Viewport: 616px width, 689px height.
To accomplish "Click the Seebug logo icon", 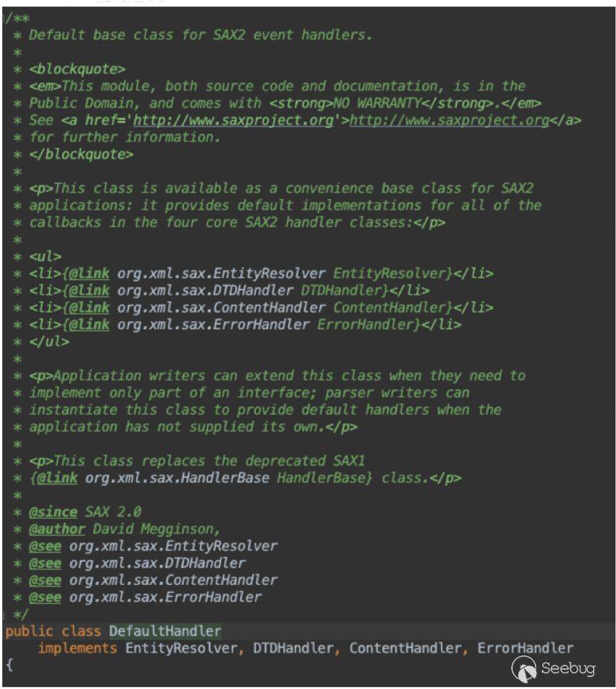I will (524, 668).
